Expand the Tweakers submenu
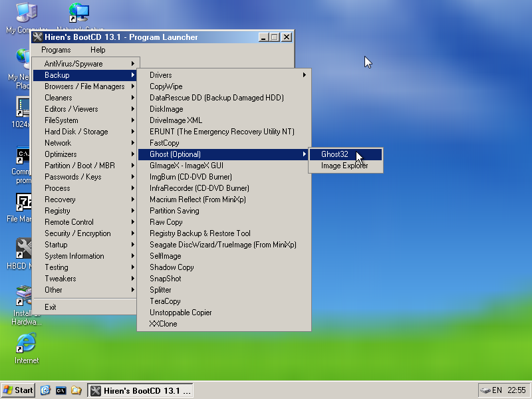 85,279
